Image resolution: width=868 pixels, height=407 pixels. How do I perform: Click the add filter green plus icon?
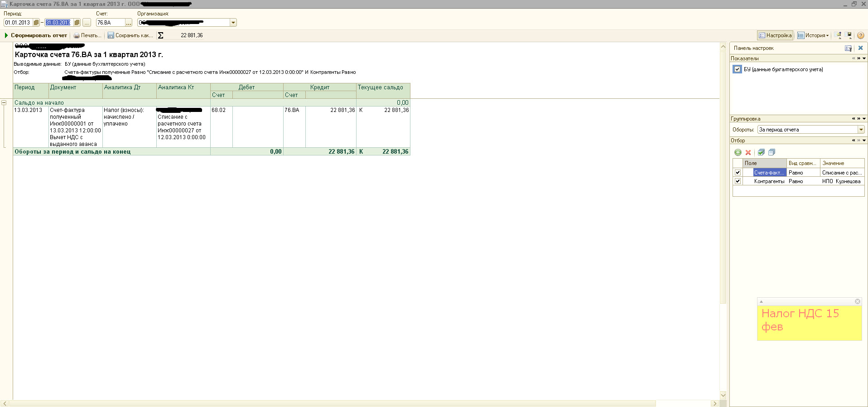pos(738,152)
